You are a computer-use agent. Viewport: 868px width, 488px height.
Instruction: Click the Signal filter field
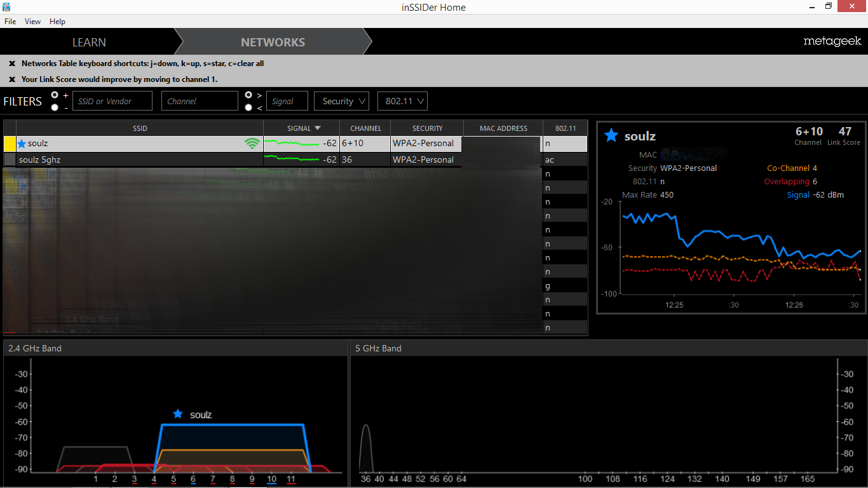(287, 101)
